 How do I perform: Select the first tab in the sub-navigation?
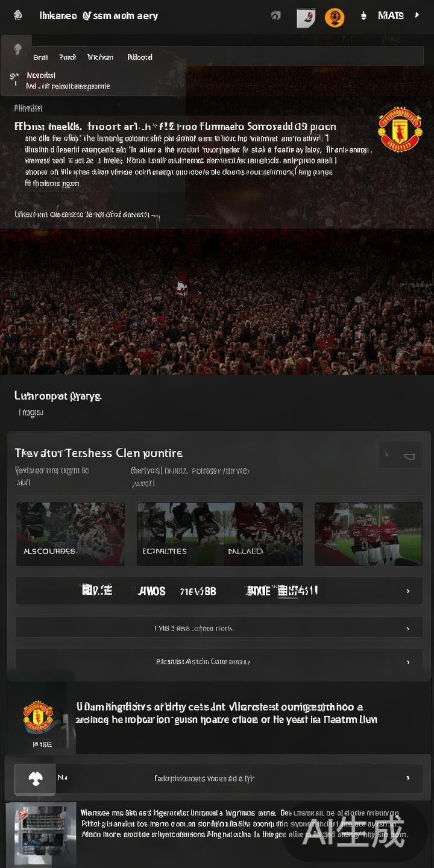(x=40, y=57)
